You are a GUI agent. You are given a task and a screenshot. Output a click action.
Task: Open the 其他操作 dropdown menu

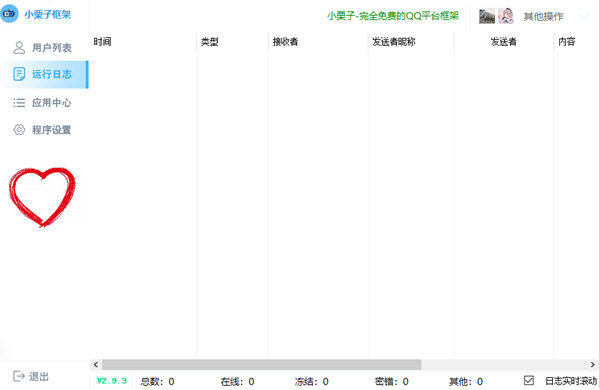543,16
